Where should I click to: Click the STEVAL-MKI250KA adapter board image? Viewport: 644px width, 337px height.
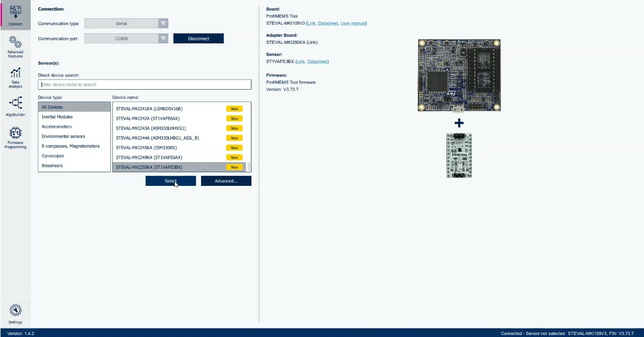click(459, 155)
